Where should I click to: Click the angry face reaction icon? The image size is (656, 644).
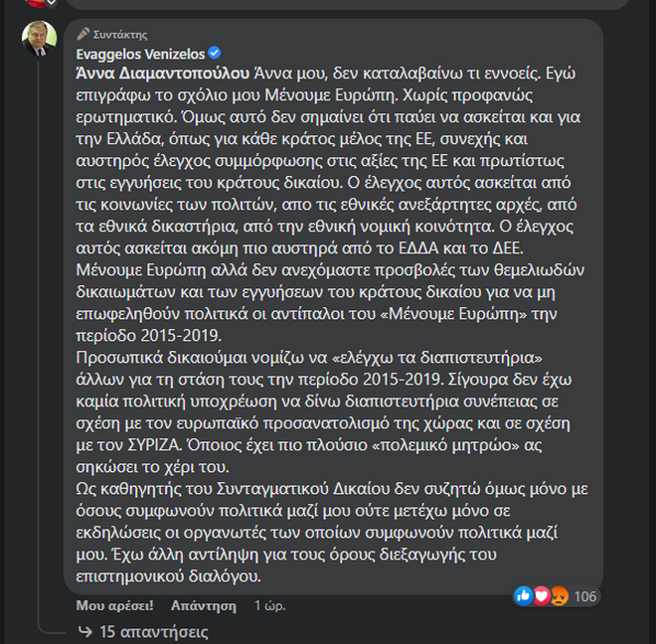[x=558, y=595]
